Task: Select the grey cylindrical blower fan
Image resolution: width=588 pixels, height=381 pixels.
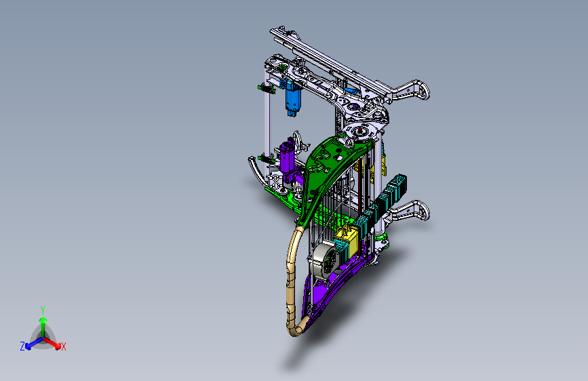Action: click(x=324, y=260)
